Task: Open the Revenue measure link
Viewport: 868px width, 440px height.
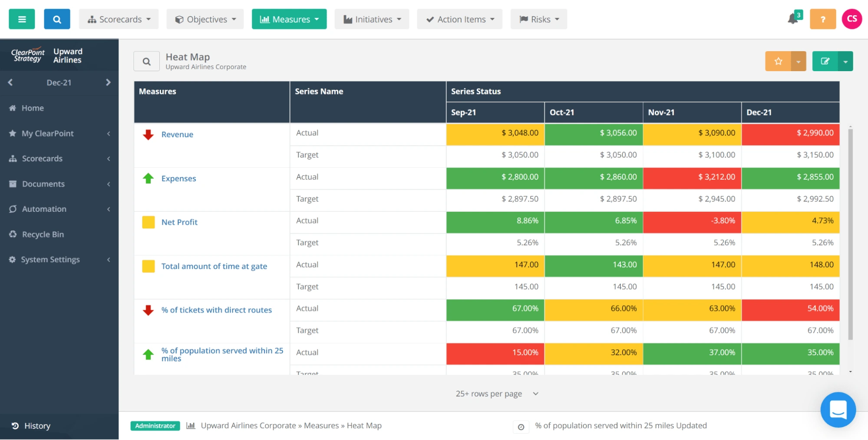Action: point(177,134)
